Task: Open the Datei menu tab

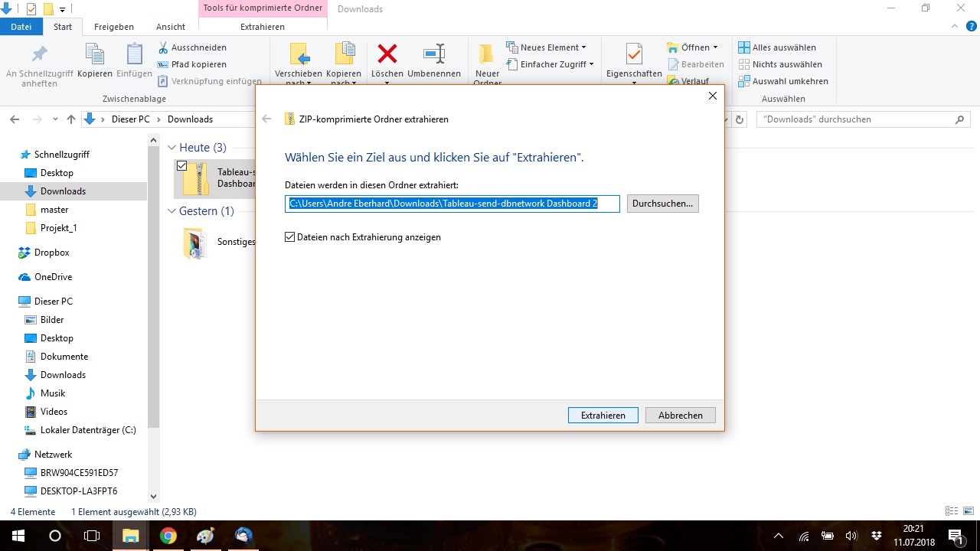Action: (x=21, y=27)
